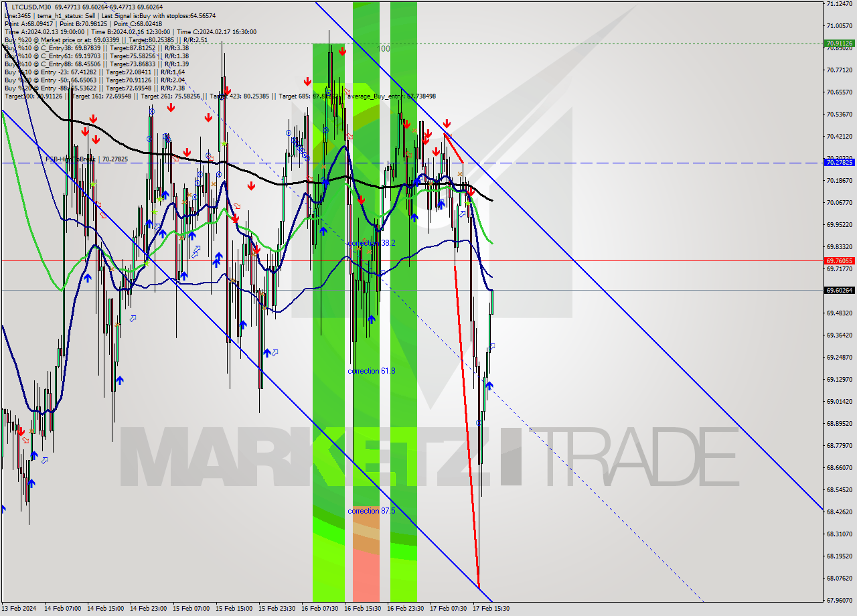Screen dimensions: 857x616
Task: Click the 'Buy %10 @ C_Entry61' line
Action: 96,56
